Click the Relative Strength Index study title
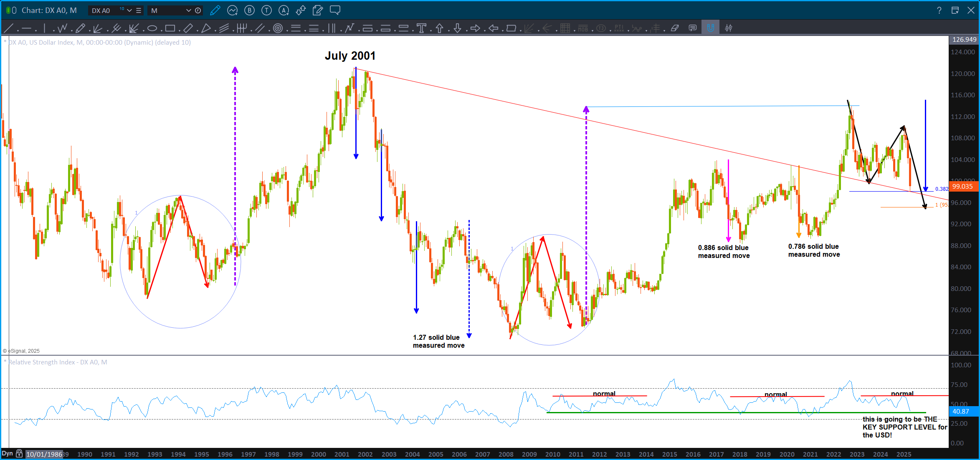Viewport: 980px width, 460px height. [58, 362]
